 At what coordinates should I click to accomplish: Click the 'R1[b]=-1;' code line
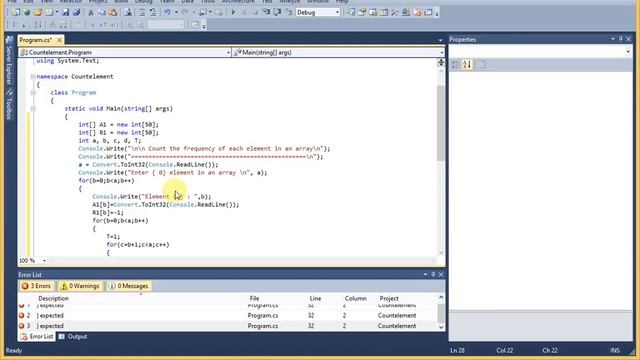coord(108,213)
